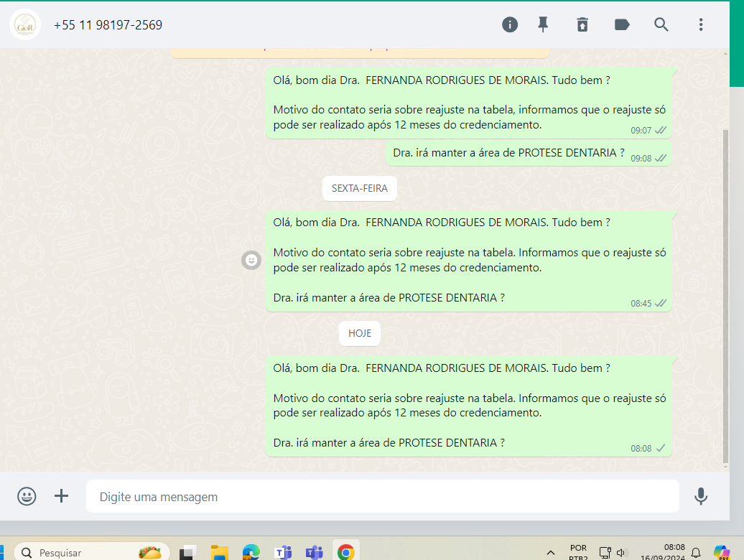Open the GioR contact profile picture
This screenshot has height=560, width=744.
[x=25, y=24]
